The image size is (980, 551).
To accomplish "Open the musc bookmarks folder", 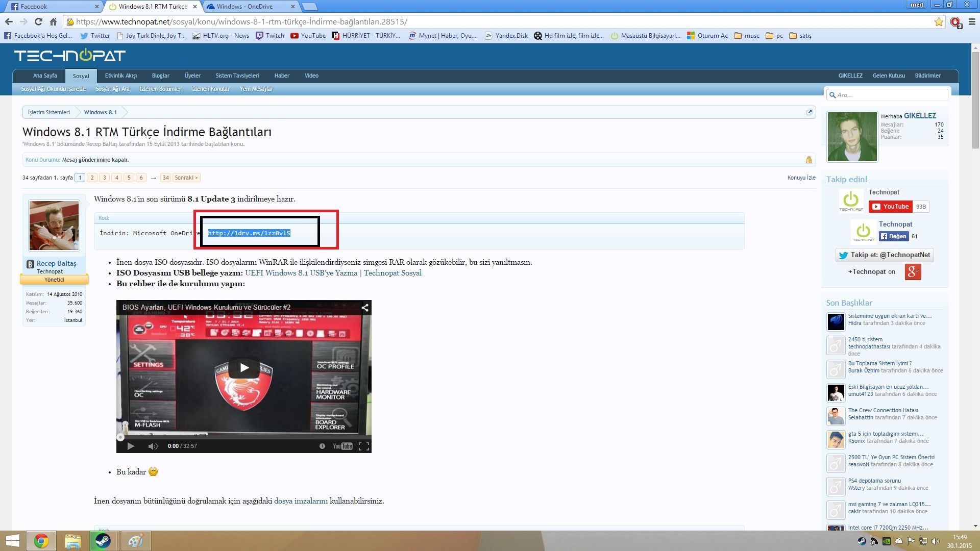I will (x=747, y=36).
